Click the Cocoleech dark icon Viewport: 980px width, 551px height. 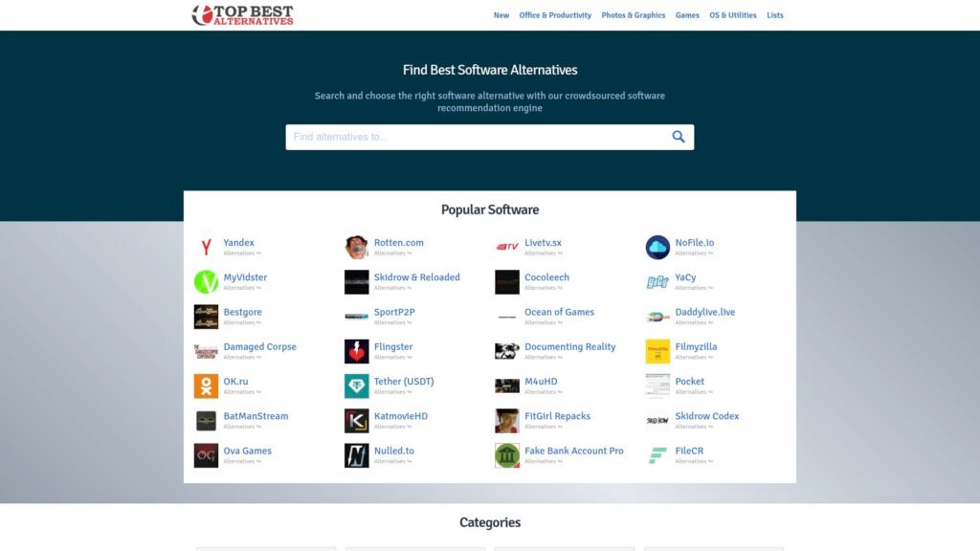click(507, 282)
